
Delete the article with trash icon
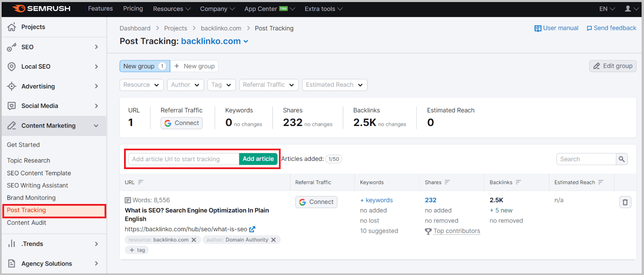(x=625, y=202)
